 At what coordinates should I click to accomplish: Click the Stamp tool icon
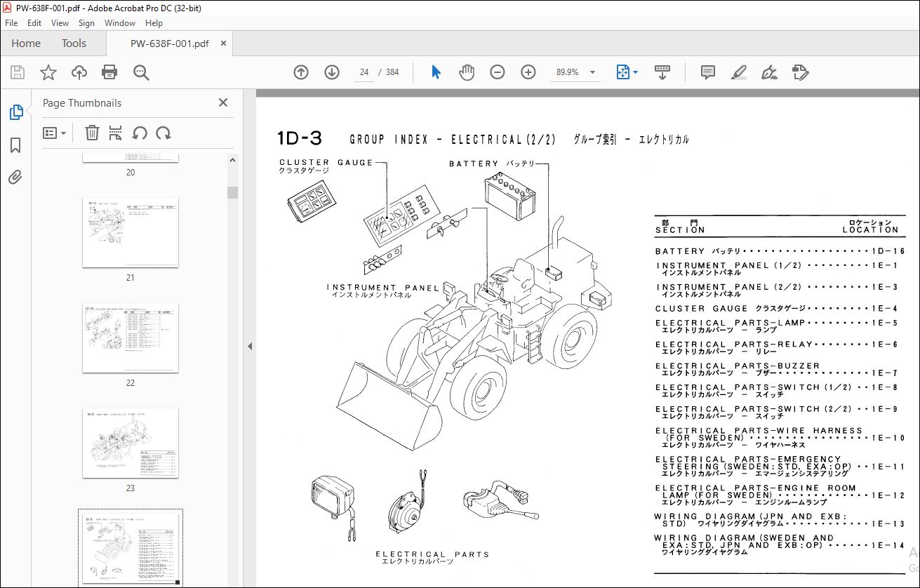point(801,72)
